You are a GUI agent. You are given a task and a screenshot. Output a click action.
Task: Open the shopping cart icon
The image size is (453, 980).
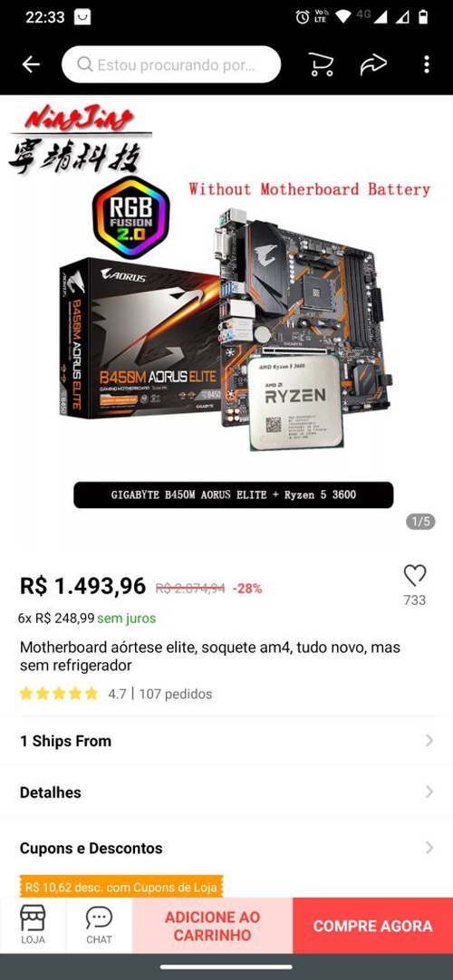pyautogui.click(x=321, y=64)
